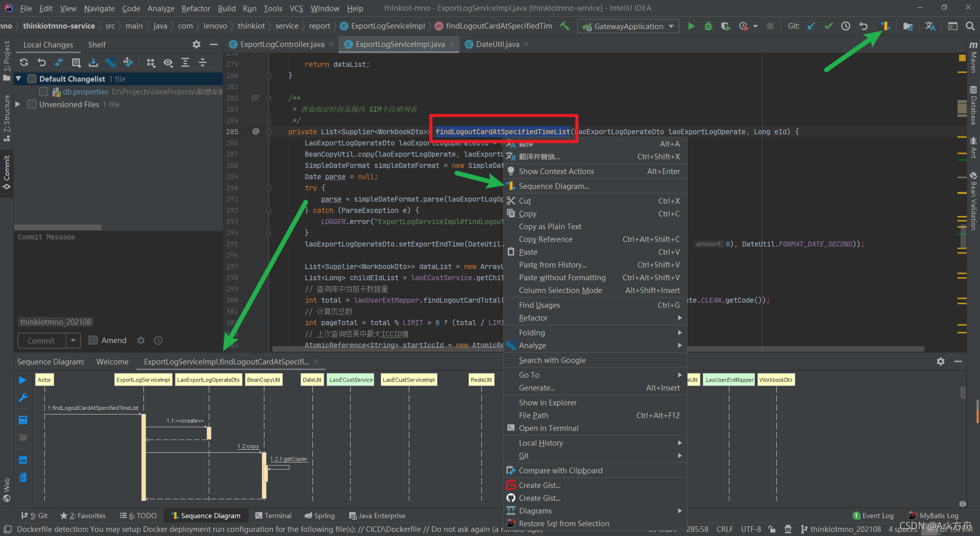Click the build hammer icon
The height and width of the screenshot is (536, 980).
click(x=565, y=26)
